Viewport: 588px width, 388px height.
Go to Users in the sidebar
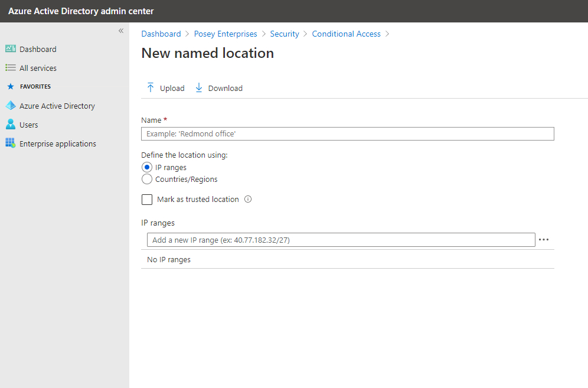coord(28,125)
